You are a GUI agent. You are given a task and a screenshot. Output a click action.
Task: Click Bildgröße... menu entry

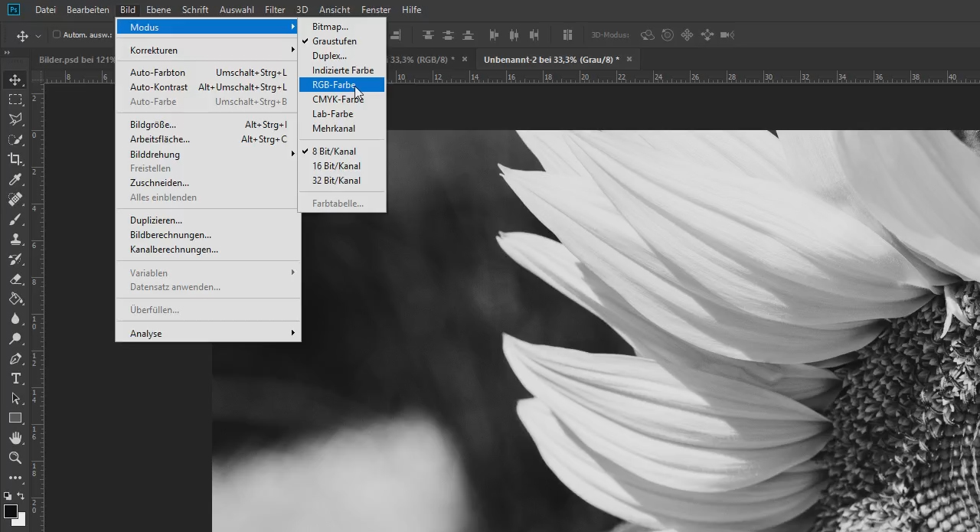pos(207,125)
